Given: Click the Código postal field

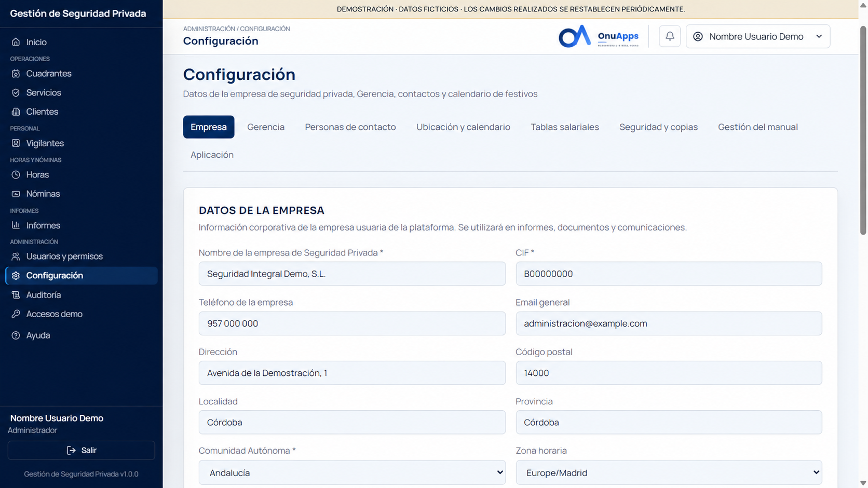Looking at the screenshot, I should click(669, 373).
